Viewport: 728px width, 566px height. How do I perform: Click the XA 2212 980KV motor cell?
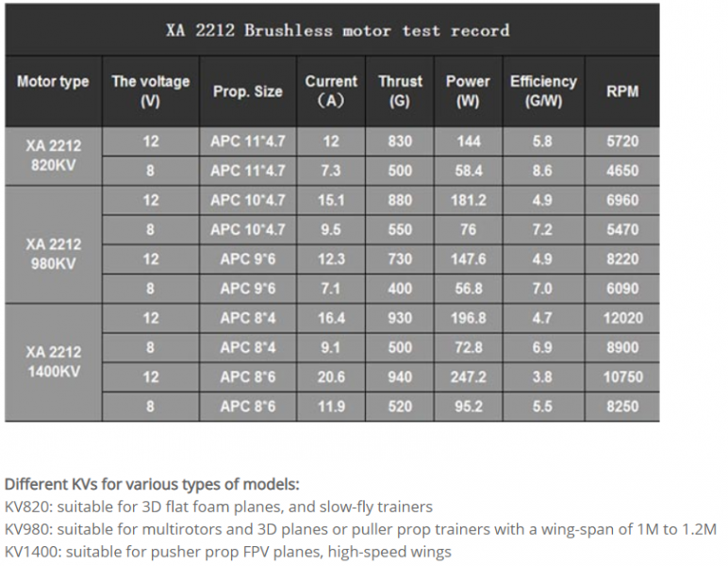point(53,244)
